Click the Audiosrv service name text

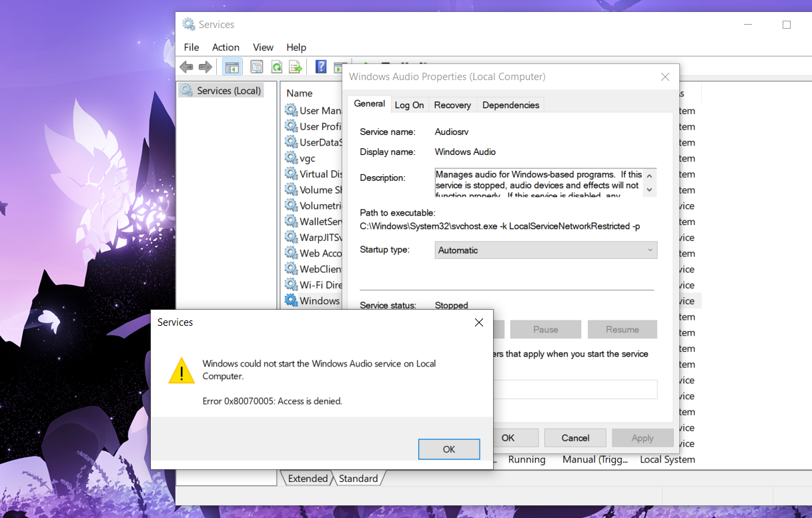coord(452,132)
